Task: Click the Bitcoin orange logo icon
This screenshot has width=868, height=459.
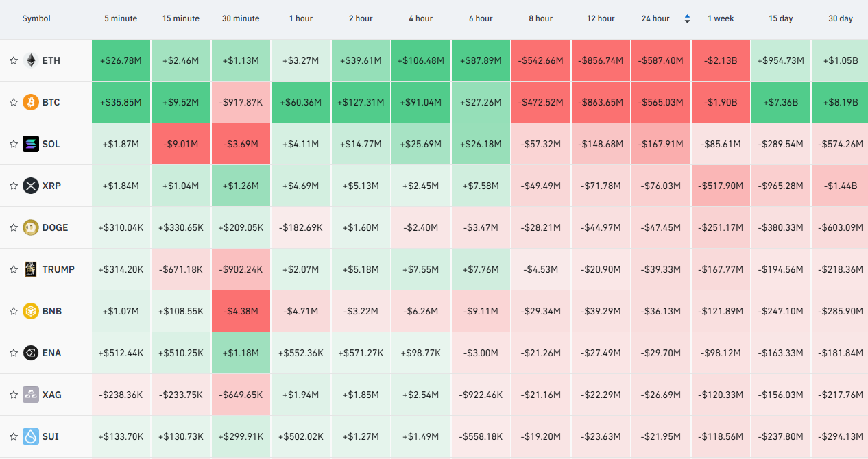Action: (x=31, y=102)
